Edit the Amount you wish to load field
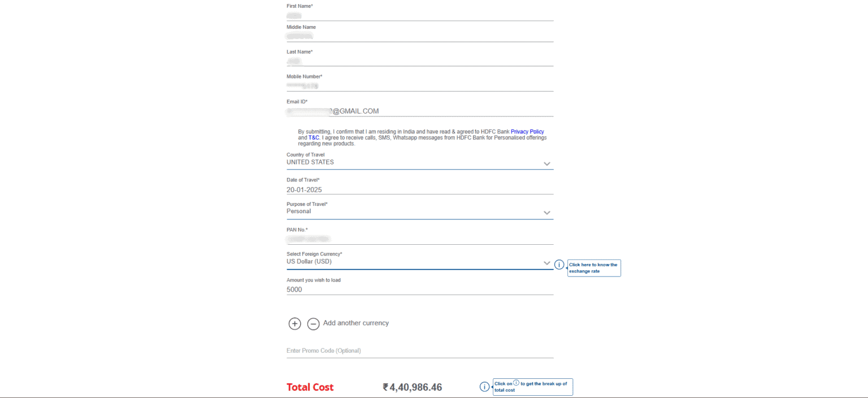868x398 pixels. coord(420,289)
